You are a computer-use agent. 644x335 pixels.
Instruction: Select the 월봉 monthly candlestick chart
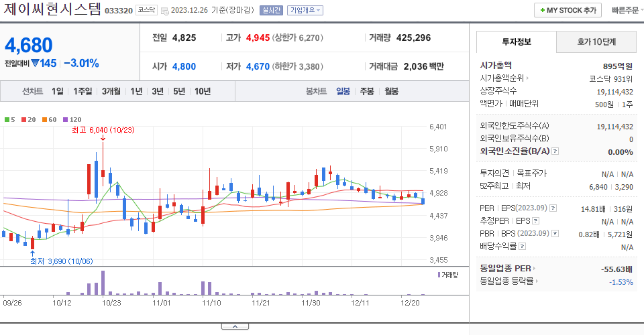(391, 91)
